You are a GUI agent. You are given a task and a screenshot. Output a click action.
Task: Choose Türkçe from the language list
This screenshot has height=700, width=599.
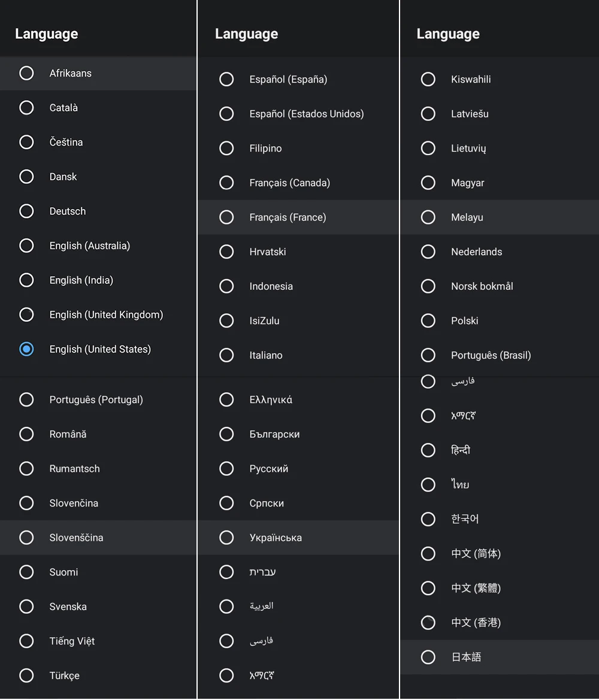(x=98, y=675)
